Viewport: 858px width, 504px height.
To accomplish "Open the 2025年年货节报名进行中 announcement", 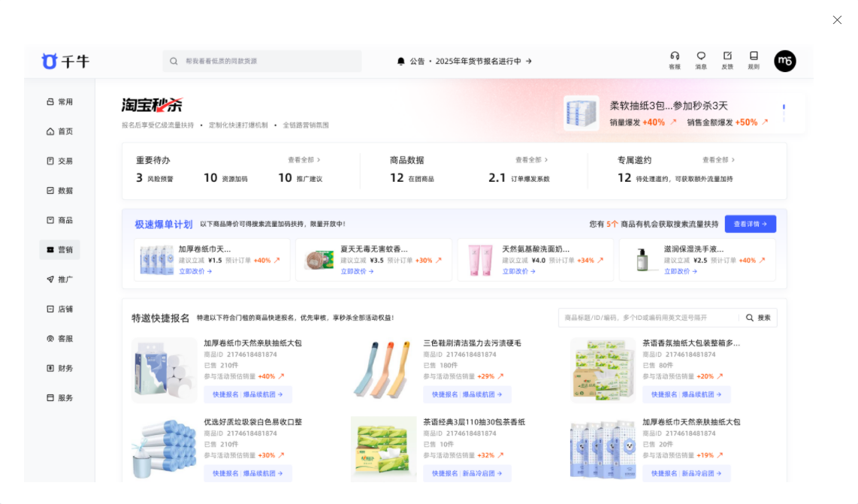I will pyautogui.click(x=484, y=62).
